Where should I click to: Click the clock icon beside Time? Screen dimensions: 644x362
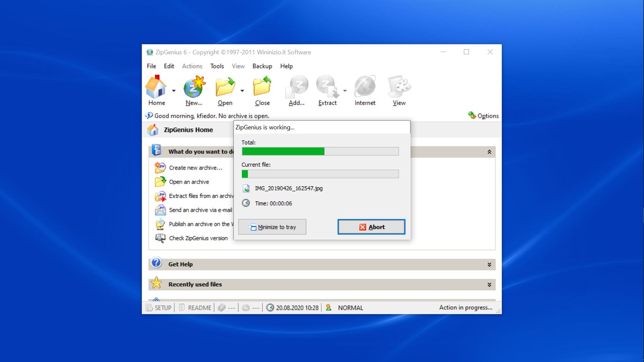tap(246, 203)
